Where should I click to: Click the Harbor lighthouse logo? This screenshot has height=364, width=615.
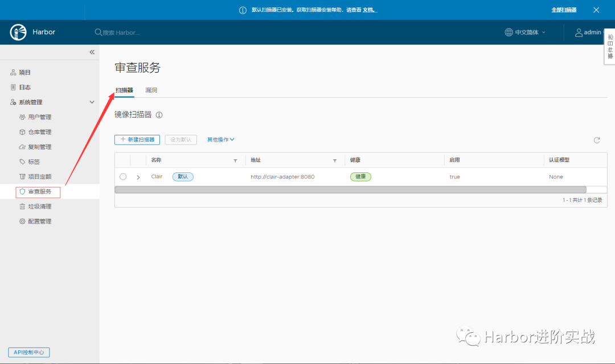[x=18, y=32]
